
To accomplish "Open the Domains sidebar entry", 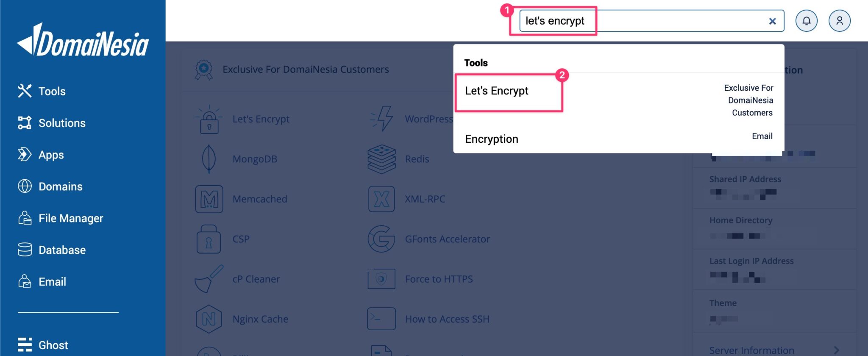I will [61, 186].
